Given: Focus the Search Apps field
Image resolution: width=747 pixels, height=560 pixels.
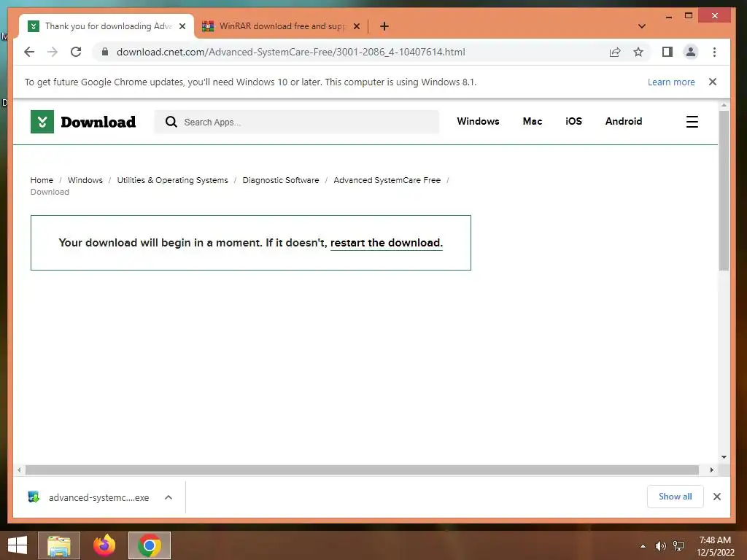Looking at the screenshot, I should point(297,122).
